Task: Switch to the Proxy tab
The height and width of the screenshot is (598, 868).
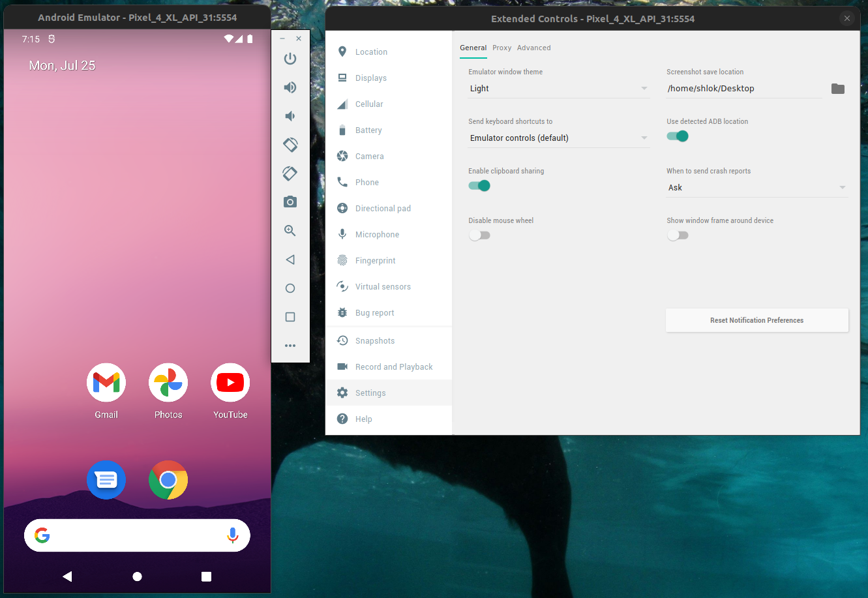Action: tap(501, 47)
